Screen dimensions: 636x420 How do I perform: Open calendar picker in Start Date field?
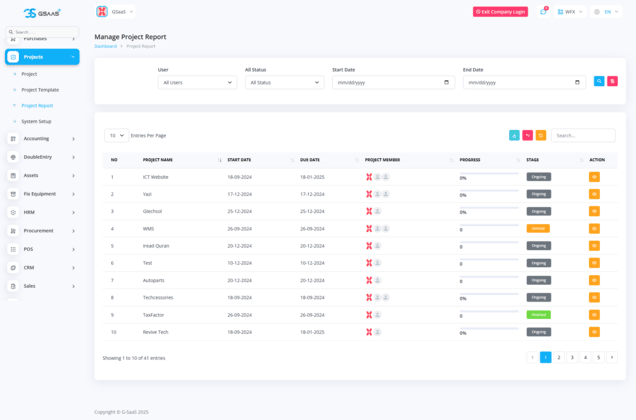(446, 82)
